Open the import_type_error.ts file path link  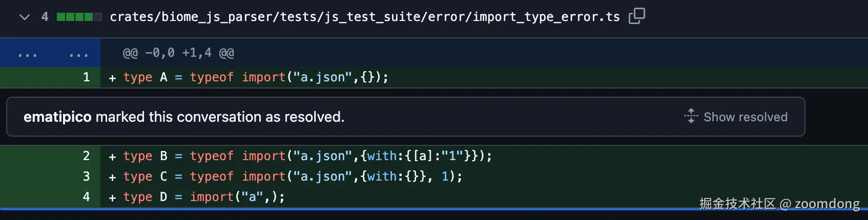coord(364,17)
